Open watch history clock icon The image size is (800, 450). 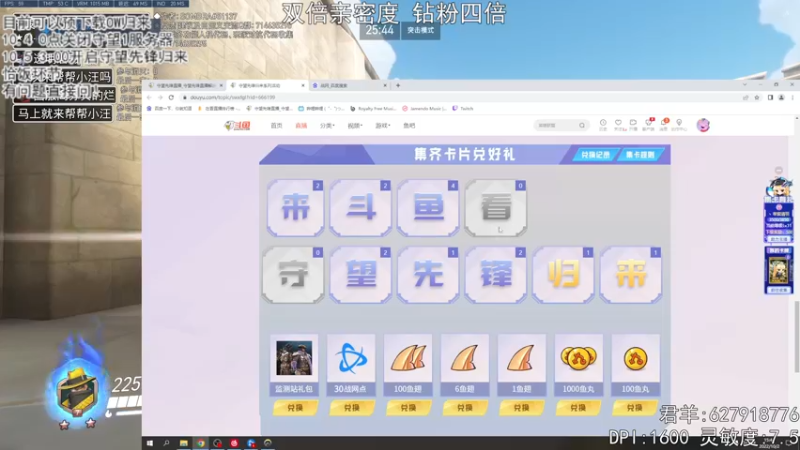603,124
